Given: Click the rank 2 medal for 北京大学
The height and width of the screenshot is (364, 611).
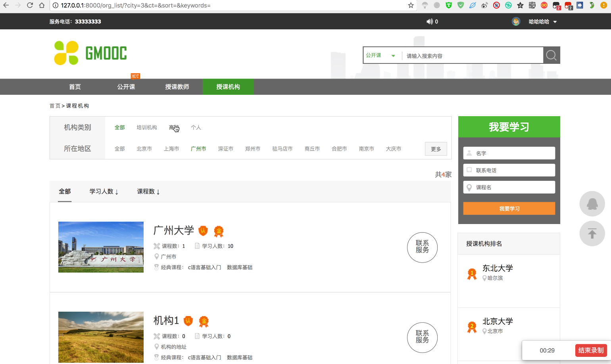Looking at the screenshot, I should pos(472,327).
